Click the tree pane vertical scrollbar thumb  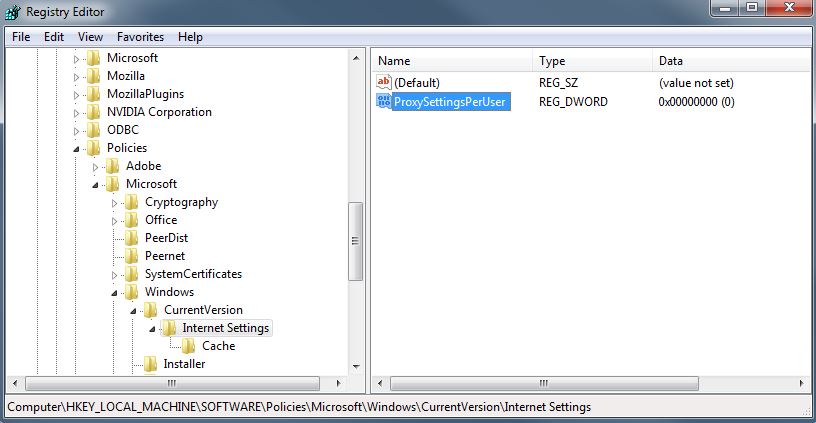click(355, 241)
